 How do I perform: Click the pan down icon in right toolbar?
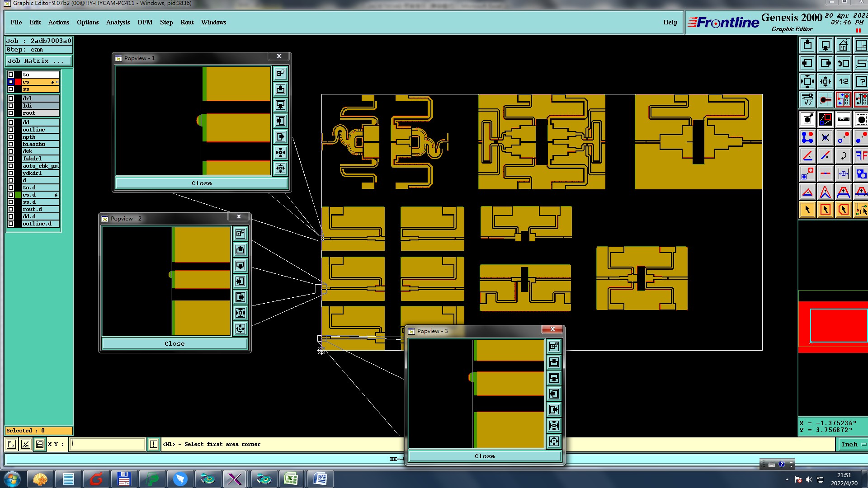click(826, 45)
